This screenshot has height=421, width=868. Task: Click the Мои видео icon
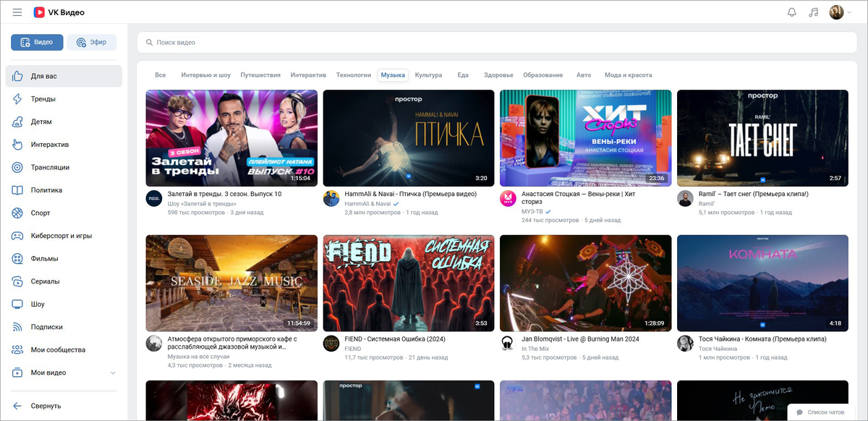[17, 373]
